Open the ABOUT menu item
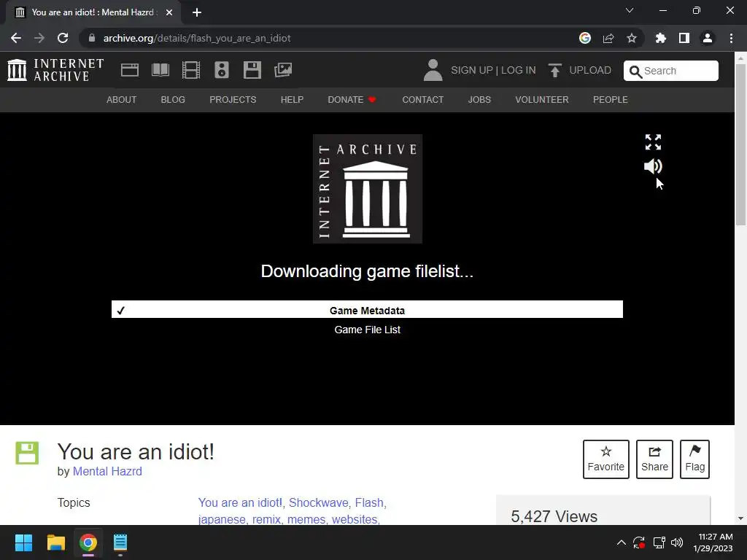 (122, 99)
